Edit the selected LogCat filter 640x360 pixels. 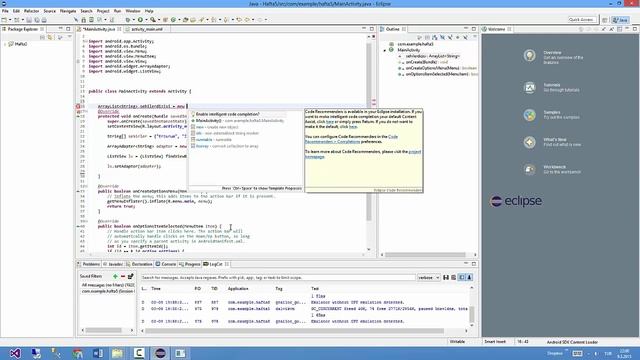pyautogui.click(x=131, y=276)
